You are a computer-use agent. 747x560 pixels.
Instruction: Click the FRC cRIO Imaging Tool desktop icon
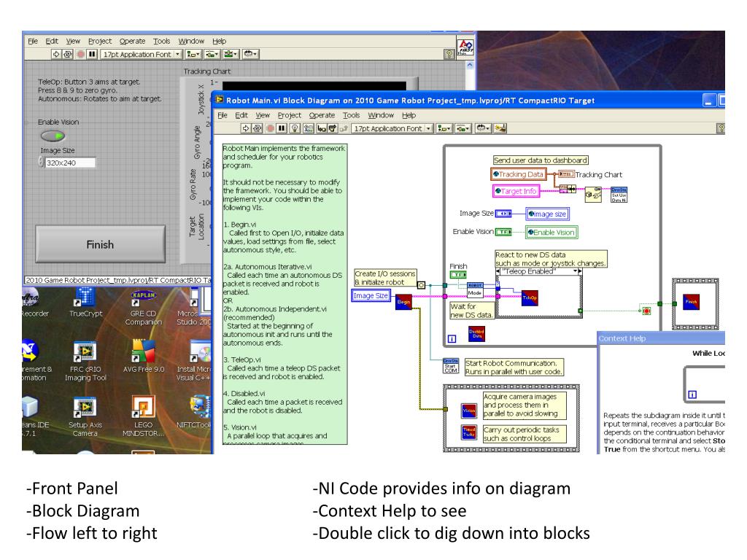(x=86, y=362)
